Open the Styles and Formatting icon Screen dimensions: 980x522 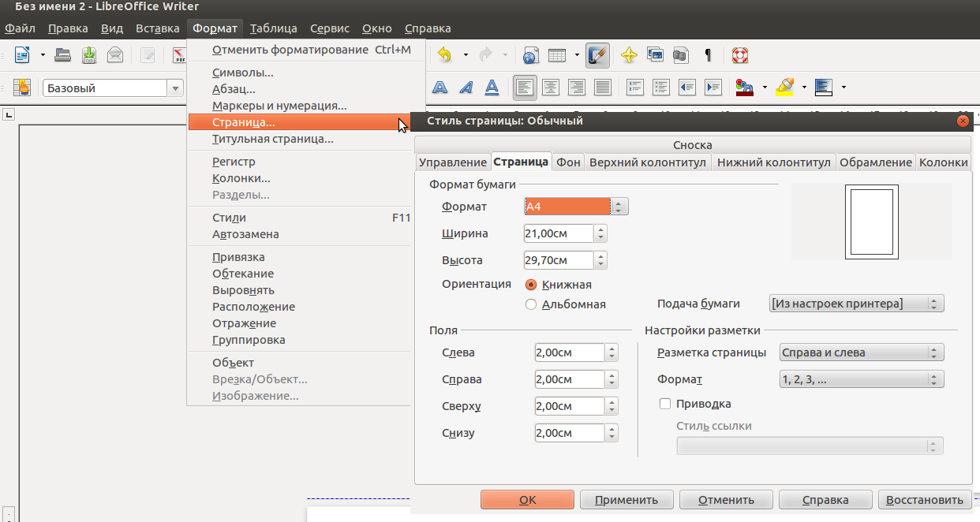coord(22,88)
